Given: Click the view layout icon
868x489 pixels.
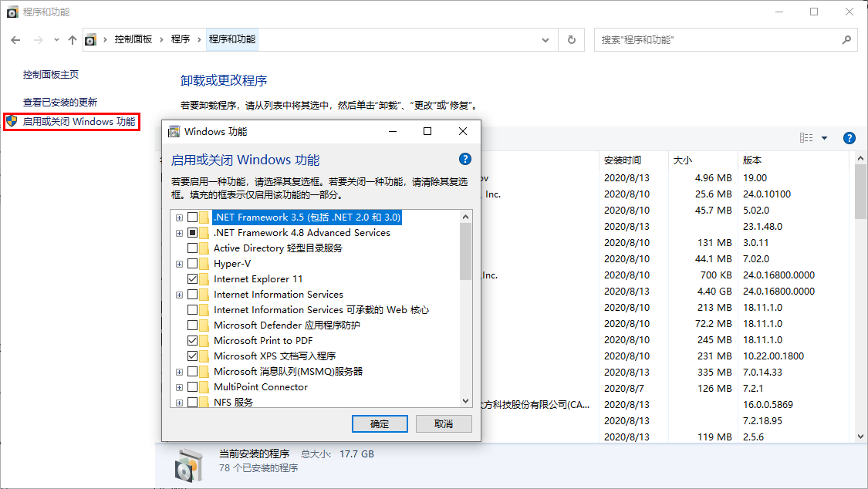Looking at the screenshot, I should 806,138.
